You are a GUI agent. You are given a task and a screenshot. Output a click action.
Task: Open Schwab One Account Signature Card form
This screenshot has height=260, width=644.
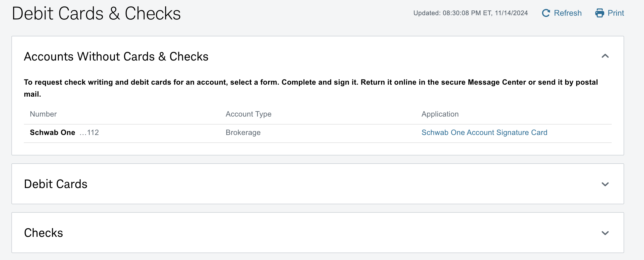point(484,132)
